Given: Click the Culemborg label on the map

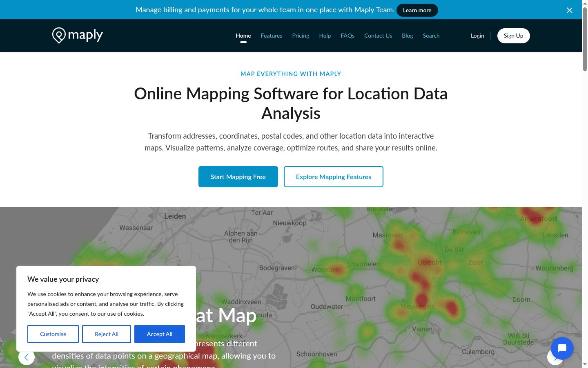Looking at the screenshot, I should pyautogui.click(x=478, y=352).
